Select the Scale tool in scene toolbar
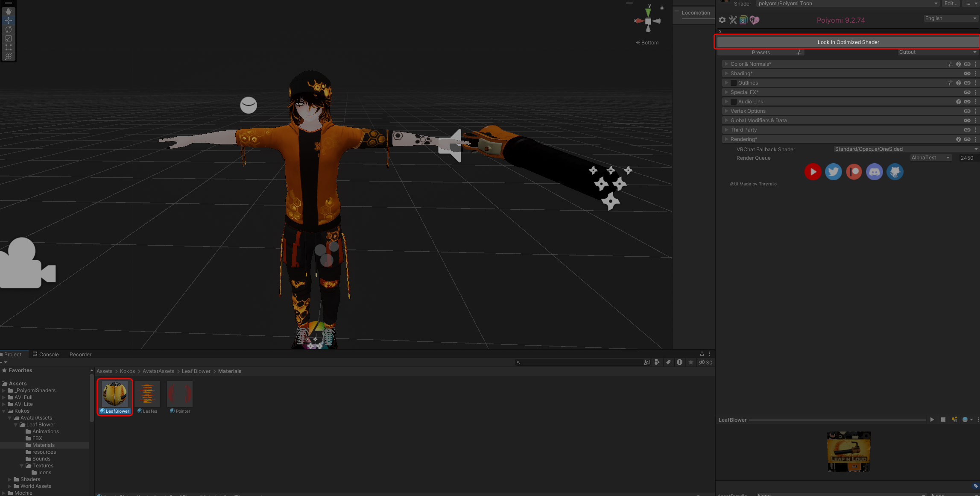 [x=9, y=38]
